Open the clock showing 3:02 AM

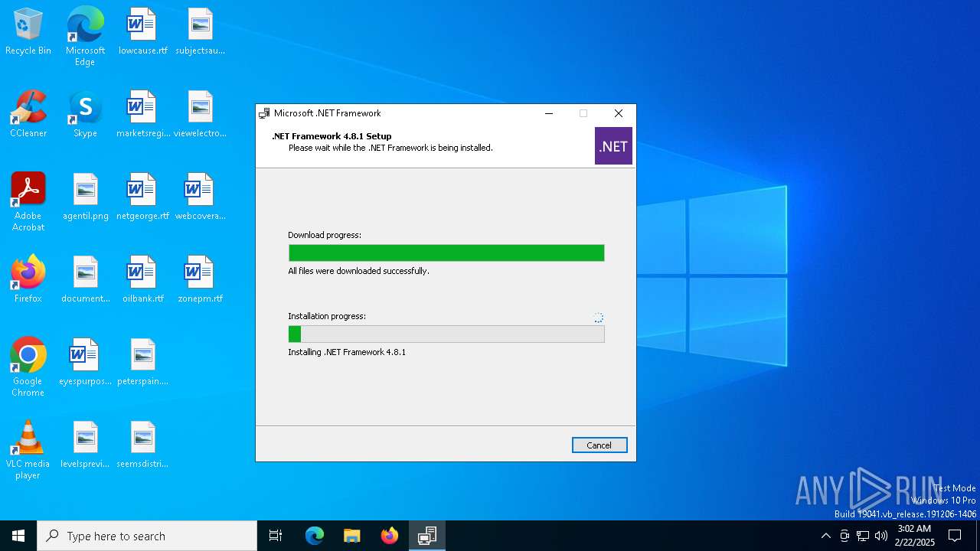click(x=914, y=536)
